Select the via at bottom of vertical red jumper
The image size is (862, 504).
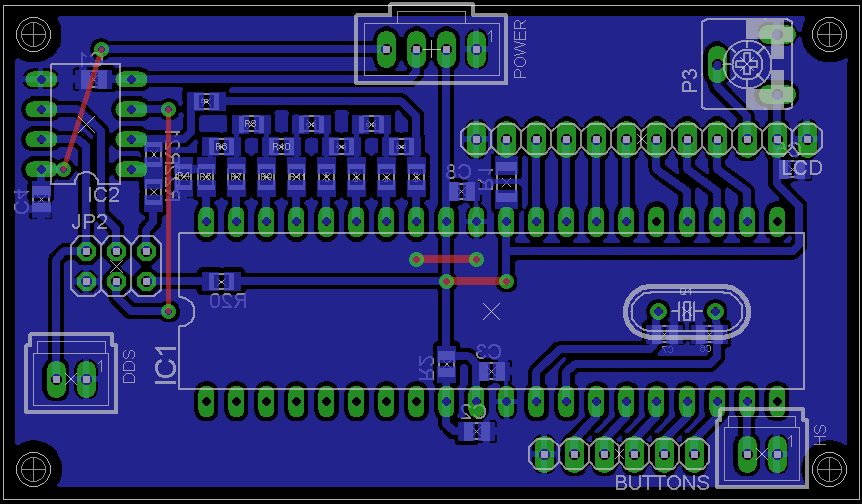click(169, 312)
